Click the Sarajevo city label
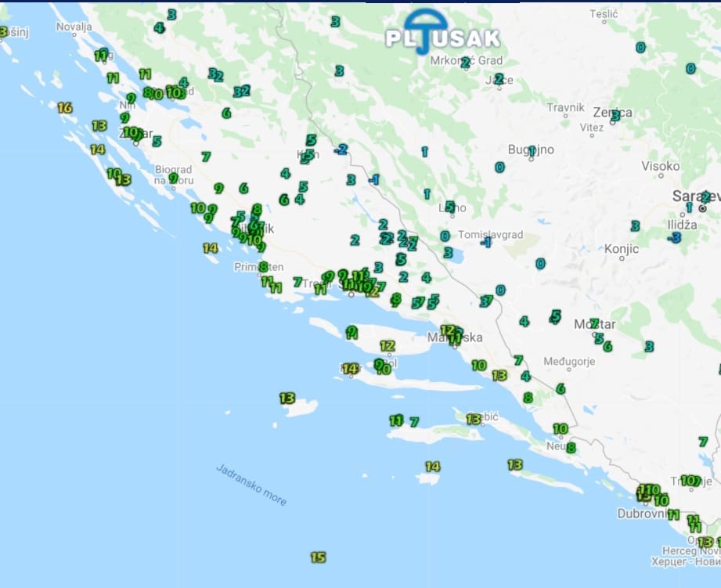721x588 pixels. click(x=694, y=196)
